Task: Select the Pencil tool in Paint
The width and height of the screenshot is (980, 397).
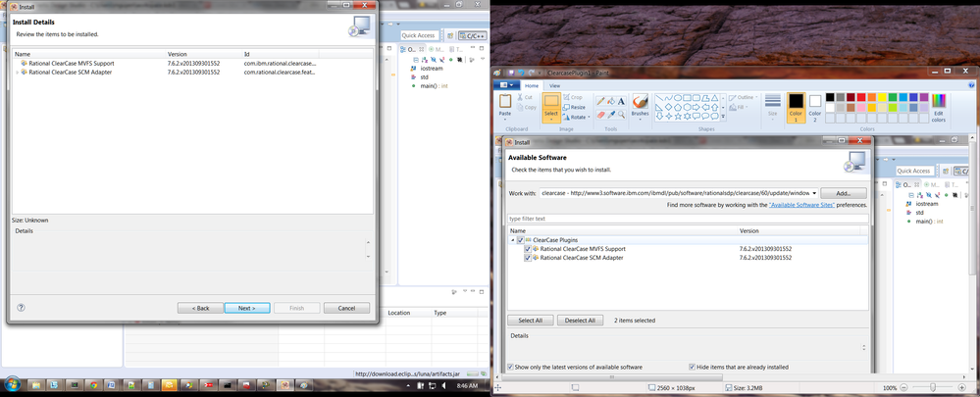Action: click(600, 101)
